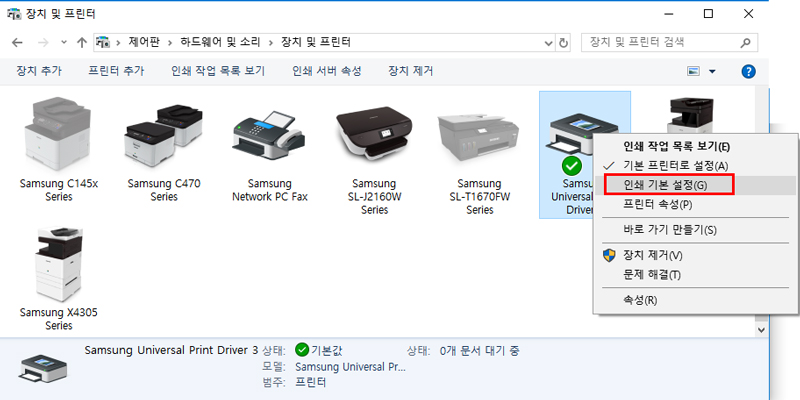Open 인쇄 기본 설정(G) from the context menu
The width and height of the screenshot is (800, 400).
coord(665,185)
